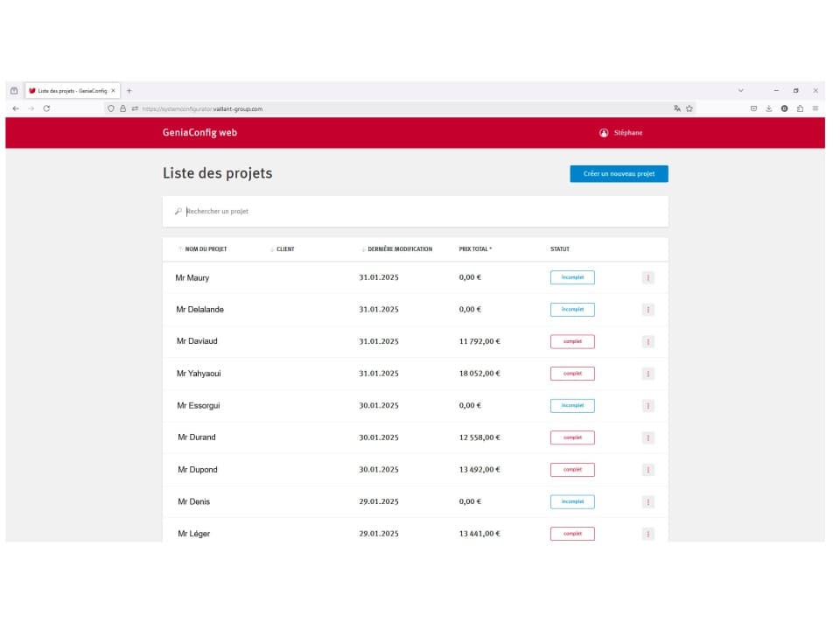
Task: Open a new browser tab
Action: [x=129, y=91]
